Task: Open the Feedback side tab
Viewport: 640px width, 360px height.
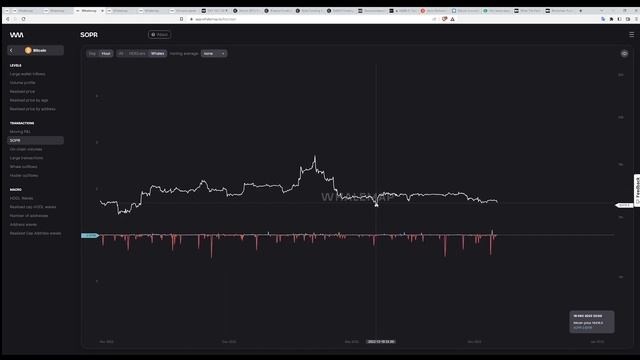Action: [x=637, y=191]
